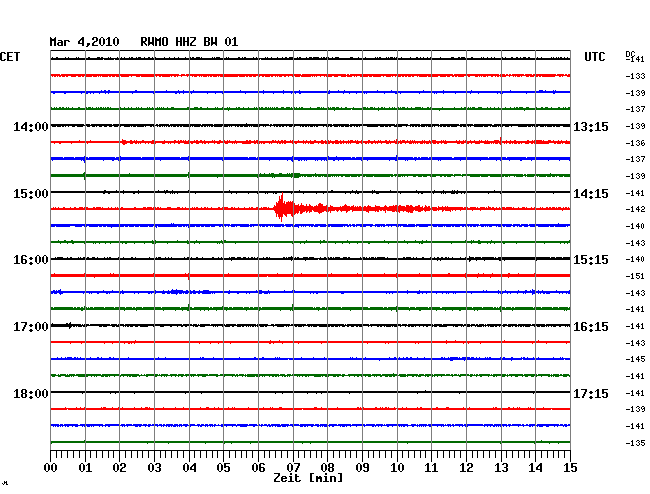Click the 16:15 UTC time label
The image size is (650, 494).
[591, 327]
